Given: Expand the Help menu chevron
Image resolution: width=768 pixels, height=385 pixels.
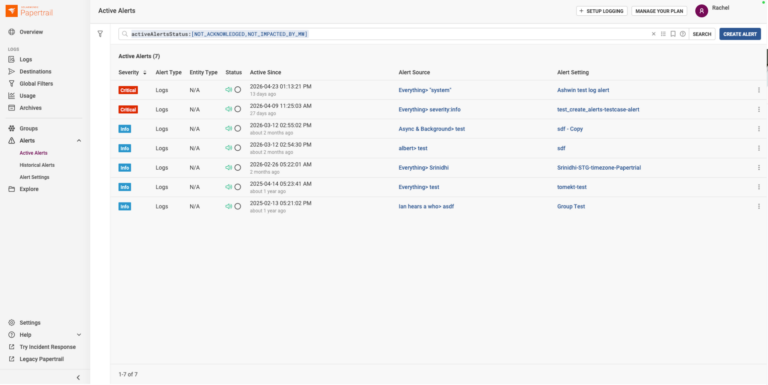Looking at the screenshot, I should tap(79, 335).
